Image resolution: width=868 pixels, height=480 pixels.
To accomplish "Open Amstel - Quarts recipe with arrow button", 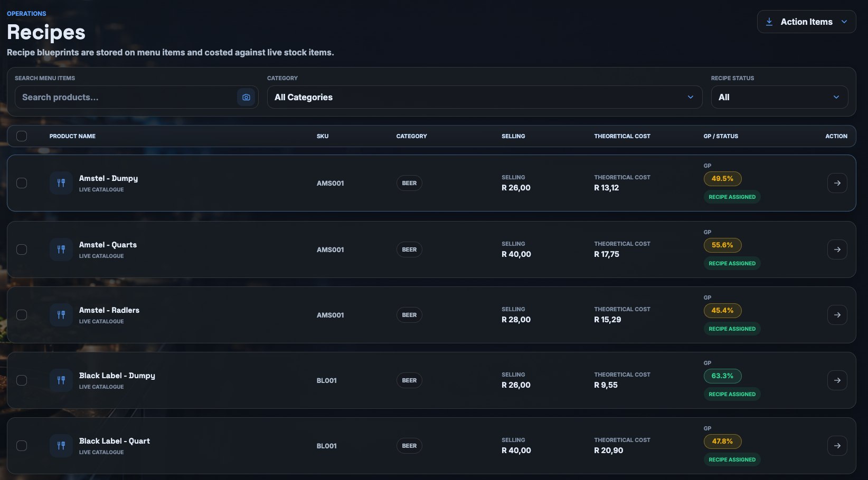I will pyautogui.click(x=837, y=249).
